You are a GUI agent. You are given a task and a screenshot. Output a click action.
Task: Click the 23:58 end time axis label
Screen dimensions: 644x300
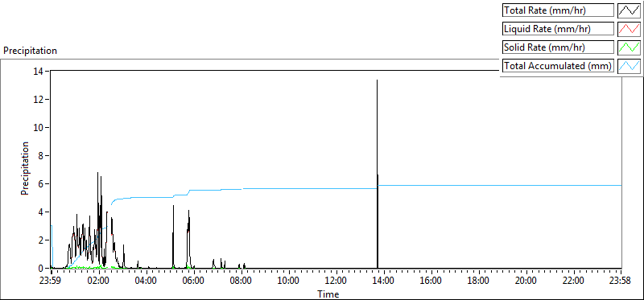(621, 282)
